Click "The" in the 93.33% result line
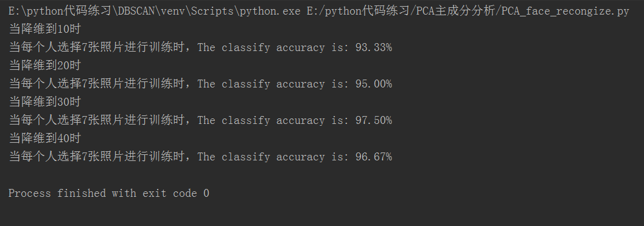The image size is (644, 226). [x=206, y=47]
